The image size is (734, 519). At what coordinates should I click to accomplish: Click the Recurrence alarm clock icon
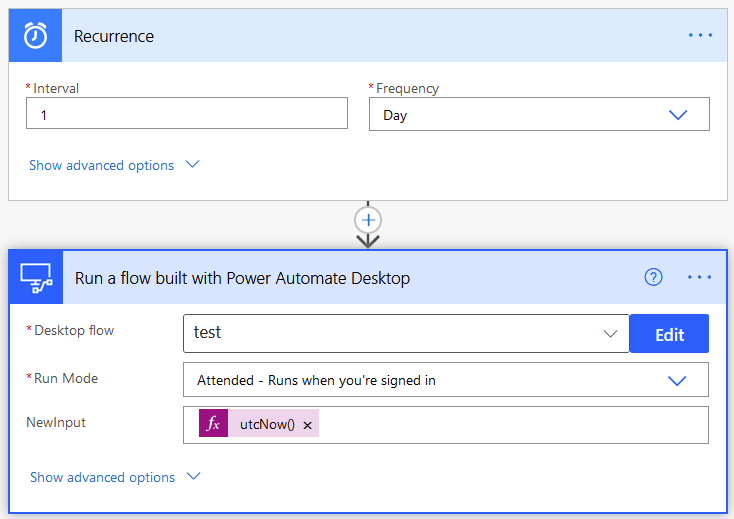click(35, 36)
